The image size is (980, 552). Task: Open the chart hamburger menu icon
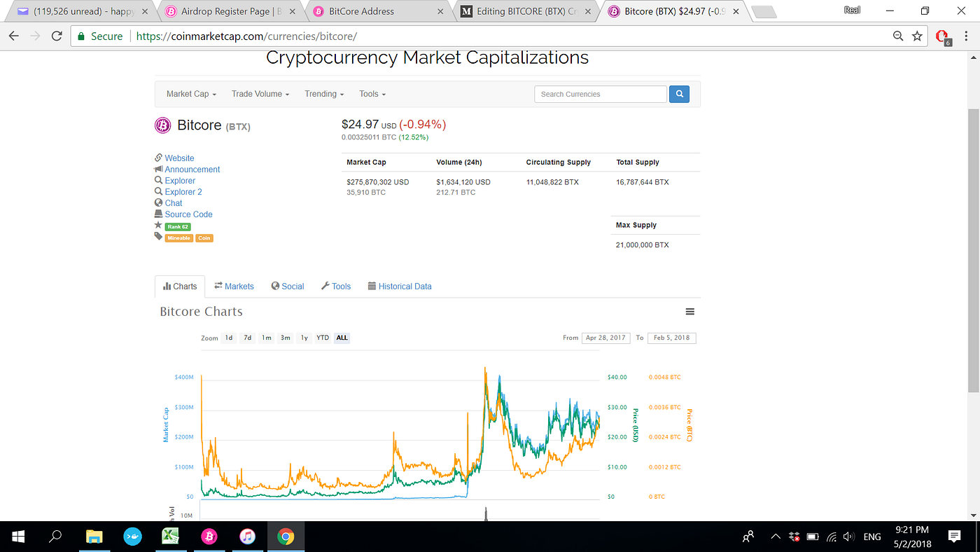click(689, 312)
